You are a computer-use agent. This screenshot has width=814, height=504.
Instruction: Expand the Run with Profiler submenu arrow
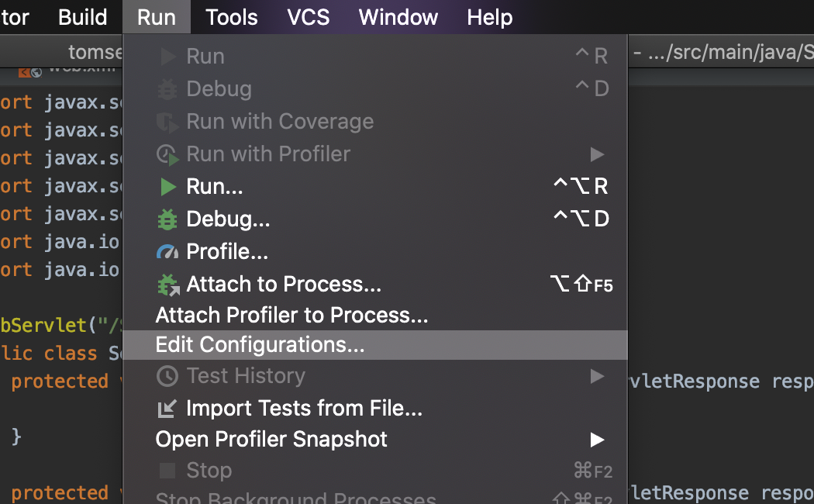[x=597, y=154]
